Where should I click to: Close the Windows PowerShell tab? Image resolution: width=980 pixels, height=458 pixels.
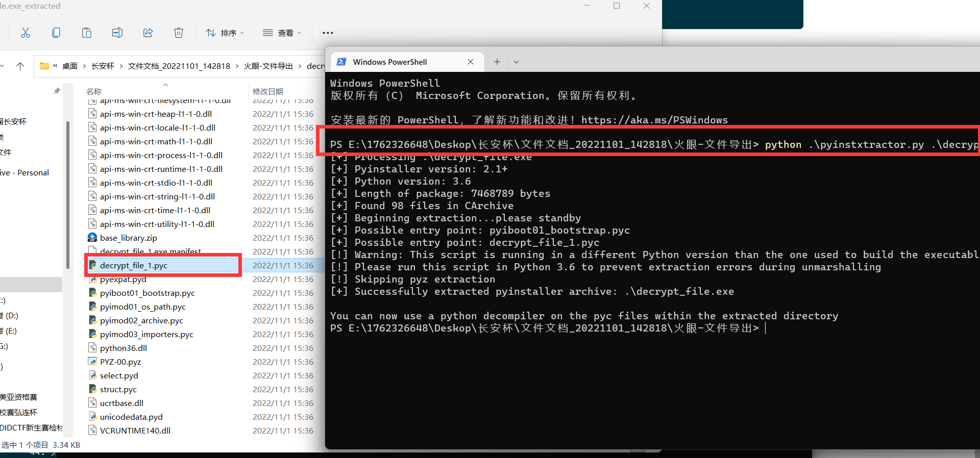click(x=471, y=62)
